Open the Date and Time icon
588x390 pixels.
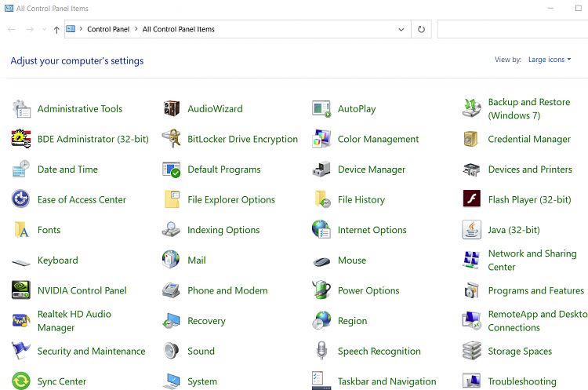coord(21,169)
